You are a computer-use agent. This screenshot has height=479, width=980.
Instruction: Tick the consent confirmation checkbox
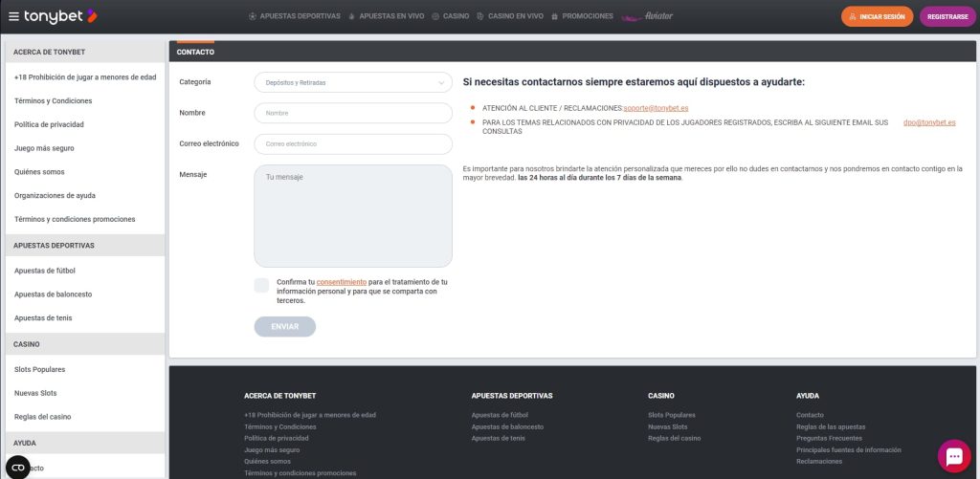[x=262, y=286]
